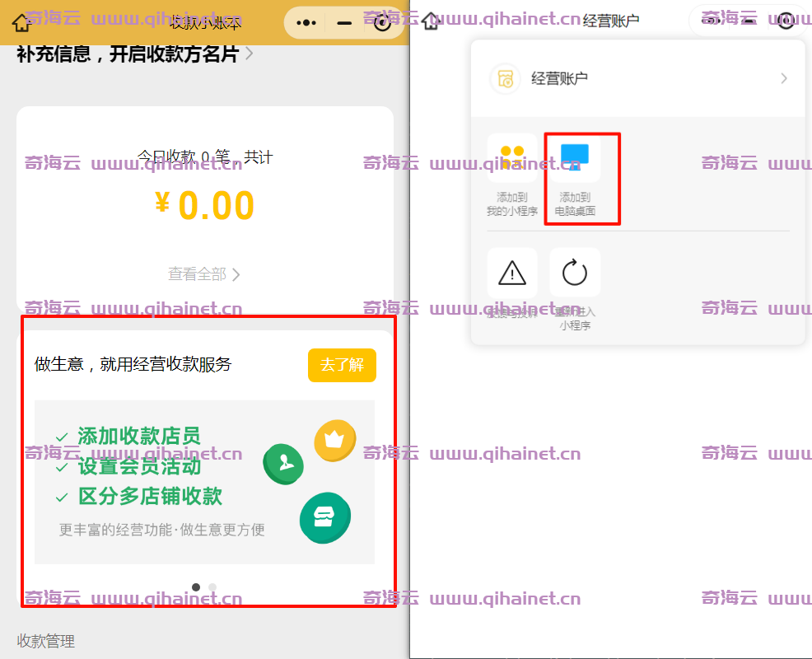Image resolution: width=812 pixels, height=659 pixels.
Task: Click the home icon in 经营账户 window
Action: click(x=431, y=21)
